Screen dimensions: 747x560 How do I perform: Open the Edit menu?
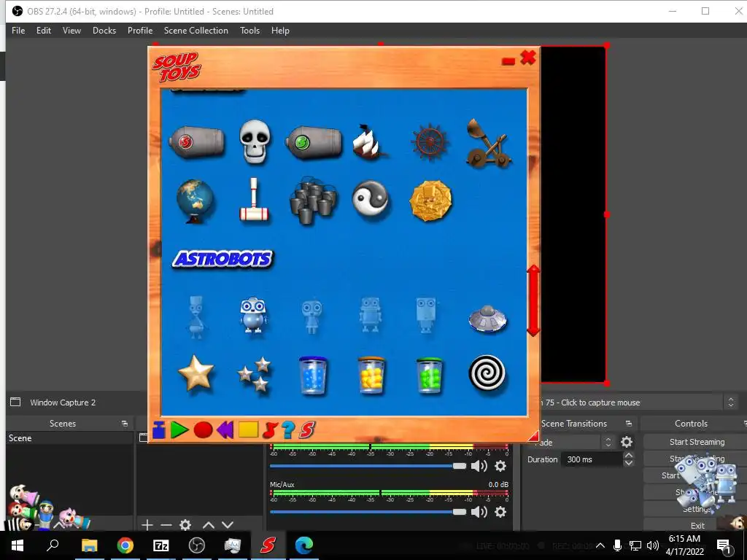[43, 31]
